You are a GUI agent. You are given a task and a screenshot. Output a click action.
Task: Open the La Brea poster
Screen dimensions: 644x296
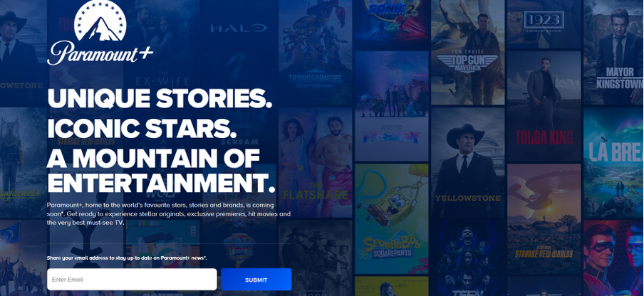[x=613, y=162]
